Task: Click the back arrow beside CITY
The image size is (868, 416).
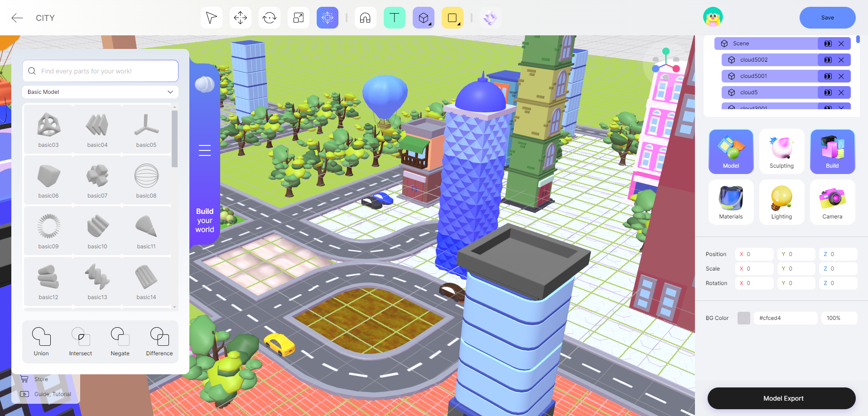Action: pos(17,18)
